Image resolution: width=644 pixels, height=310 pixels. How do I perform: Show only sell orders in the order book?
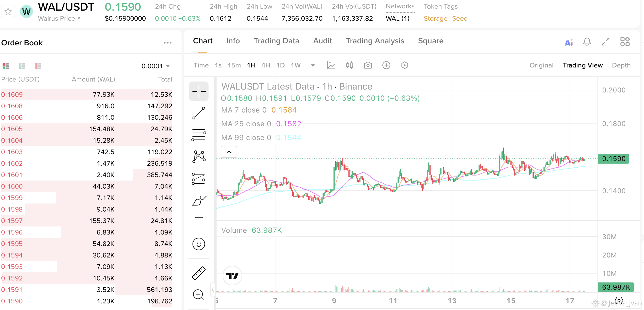pos(38,66)
